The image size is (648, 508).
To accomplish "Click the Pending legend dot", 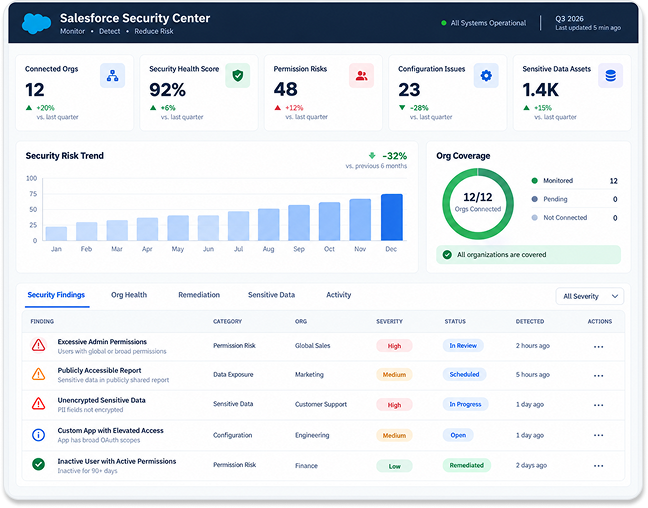I will (534, 199).
